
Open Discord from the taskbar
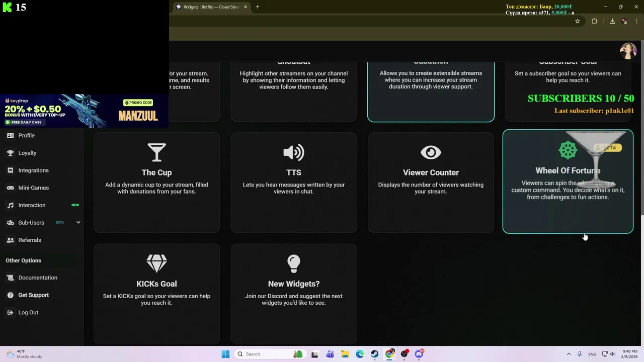click(x=419, y=354)
